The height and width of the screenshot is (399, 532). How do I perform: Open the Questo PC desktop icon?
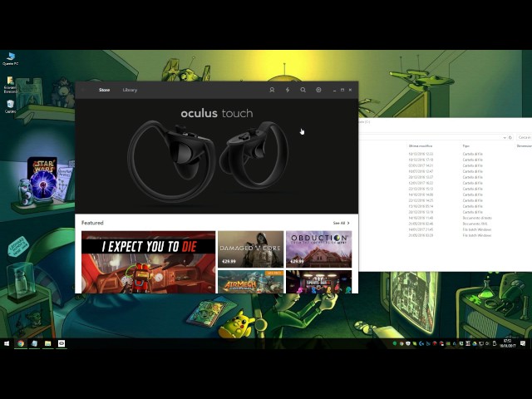click(x=10, y=58)
